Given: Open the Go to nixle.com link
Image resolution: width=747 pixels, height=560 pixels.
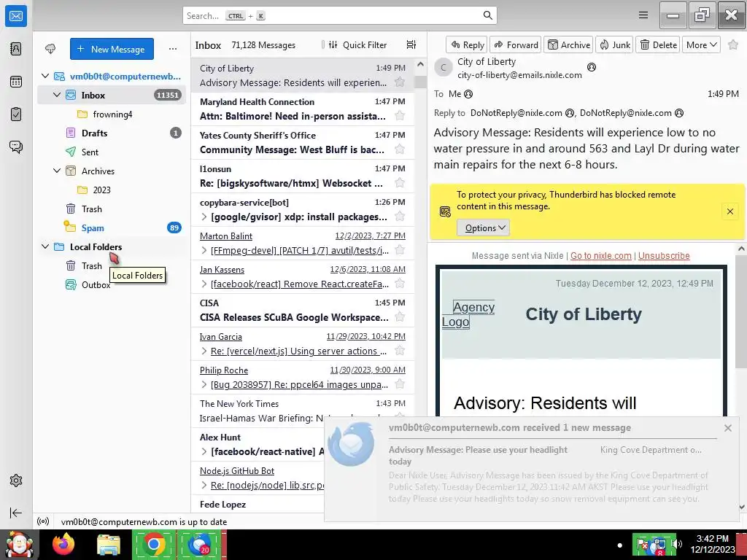Looking at the screenshot, I should click(601, 256).
